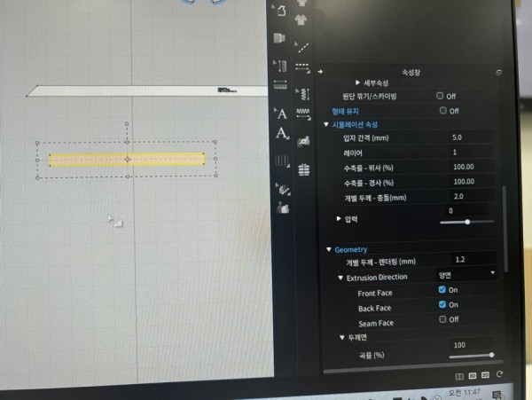Click the 3D view mode icon
The image size is (532, 400).
pos(473,376)
